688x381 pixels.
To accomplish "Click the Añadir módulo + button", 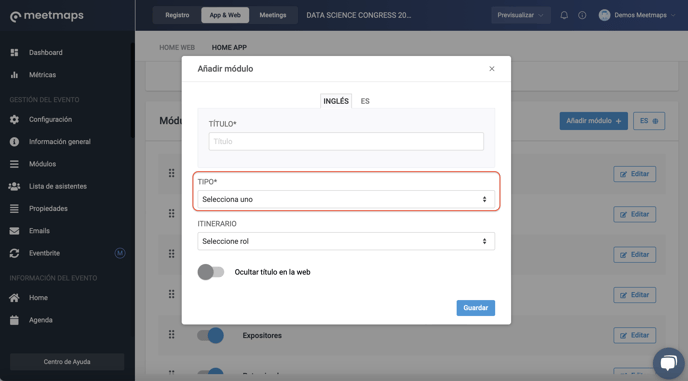I will click(x=594, y=121).
